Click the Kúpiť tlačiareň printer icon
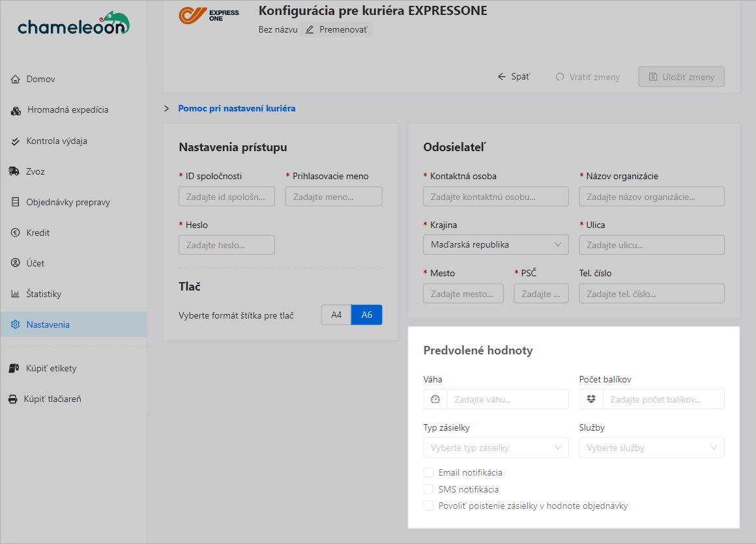The image size is (756, 544). (x=13, y=399)
